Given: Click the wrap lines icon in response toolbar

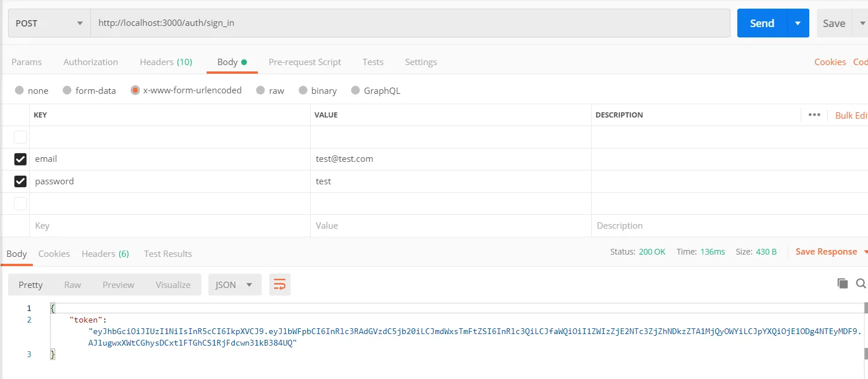Looking at the screenshot, I should pyautogui.click(x=280, y=285).
